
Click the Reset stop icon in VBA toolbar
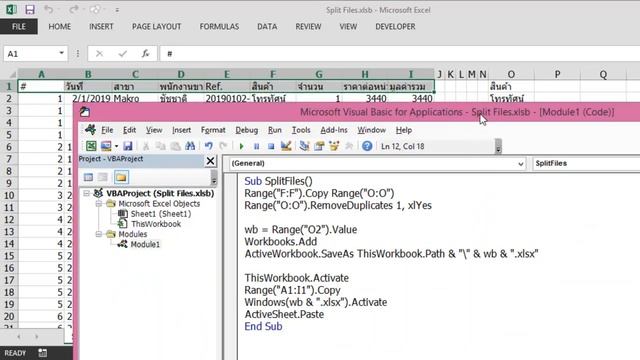tap(271, 146)
